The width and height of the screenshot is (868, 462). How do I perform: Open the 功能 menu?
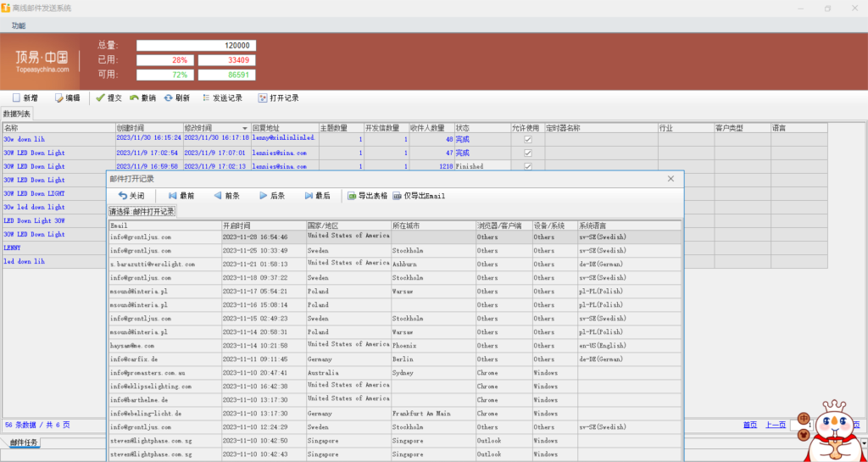(19, 25)
